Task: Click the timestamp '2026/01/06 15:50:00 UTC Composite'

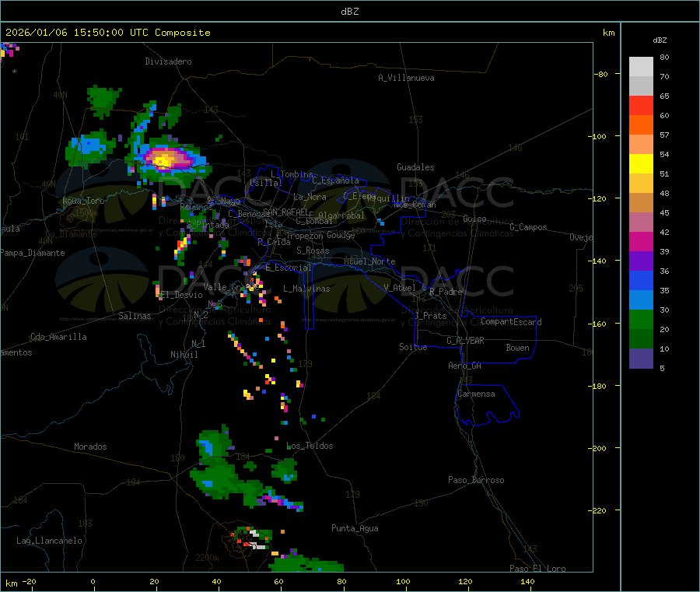Action: click(107, 33)
